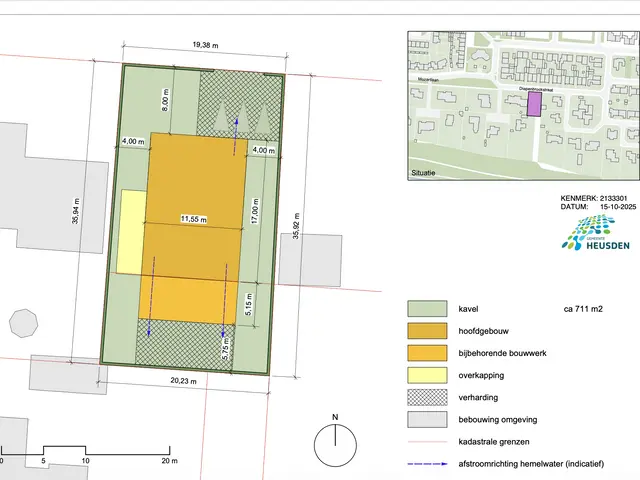The width and height of the screenshot is (640, 480).
Task: Click the 'overkapping' legend label
Action: (481, 376)
